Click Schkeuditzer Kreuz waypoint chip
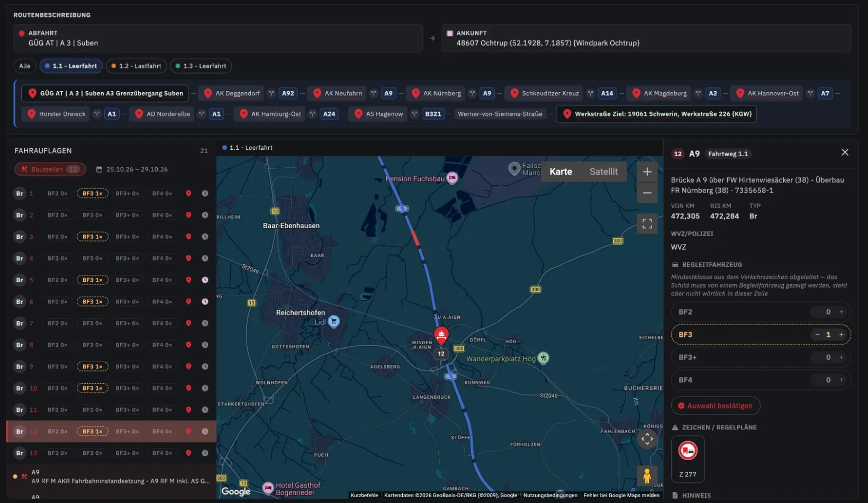The height and width of the screenshot is (503, 868). pos(545,93)
